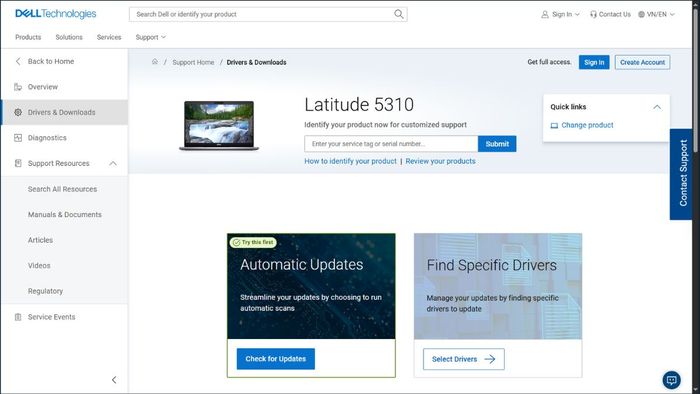Screen dimensions: 700x394
Task: Follow Review your products link
Action: pos(440,161)
